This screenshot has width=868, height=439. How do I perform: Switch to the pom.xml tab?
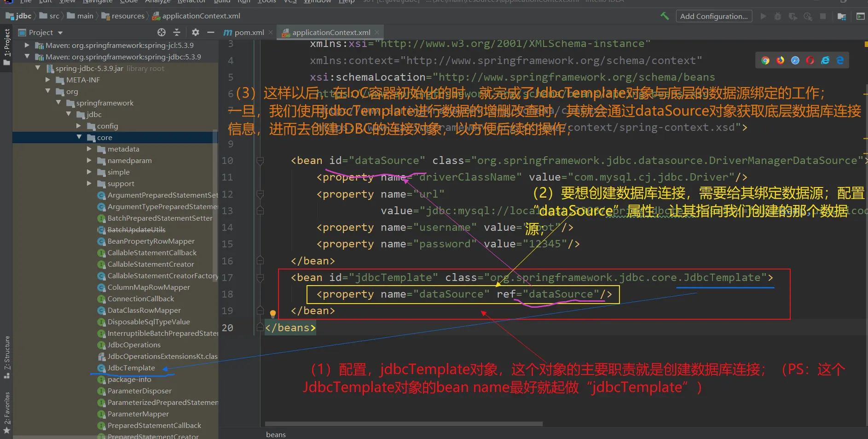point(249,32)
